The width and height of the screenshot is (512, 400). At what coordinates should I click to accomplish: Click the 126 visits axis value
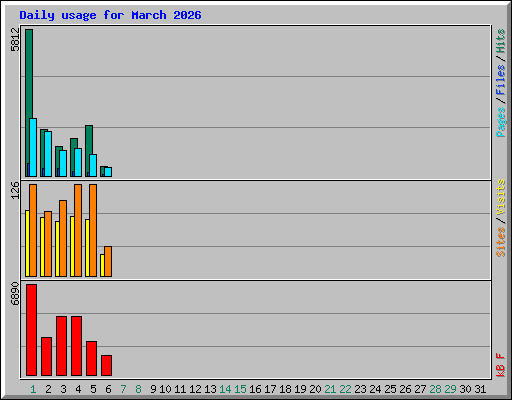point(15,190)
